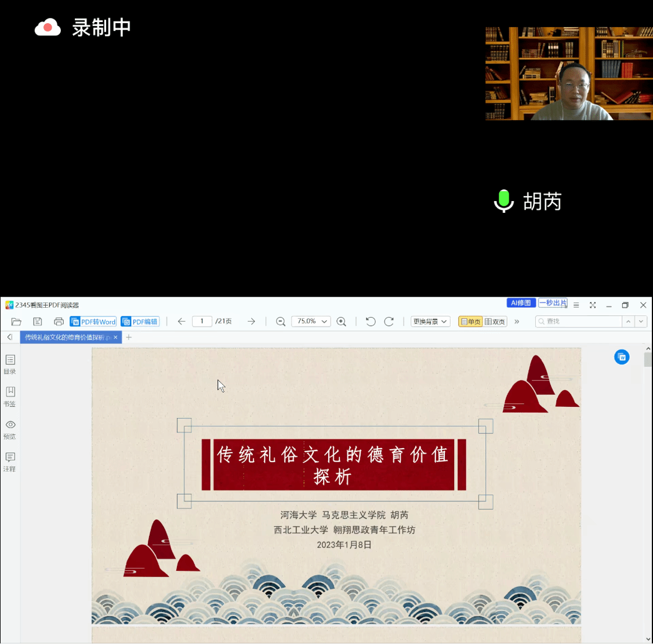This screenshot has height=644, width=653.
Task: Expand the 更换背景 background dropdown
Action: [430, 322]
